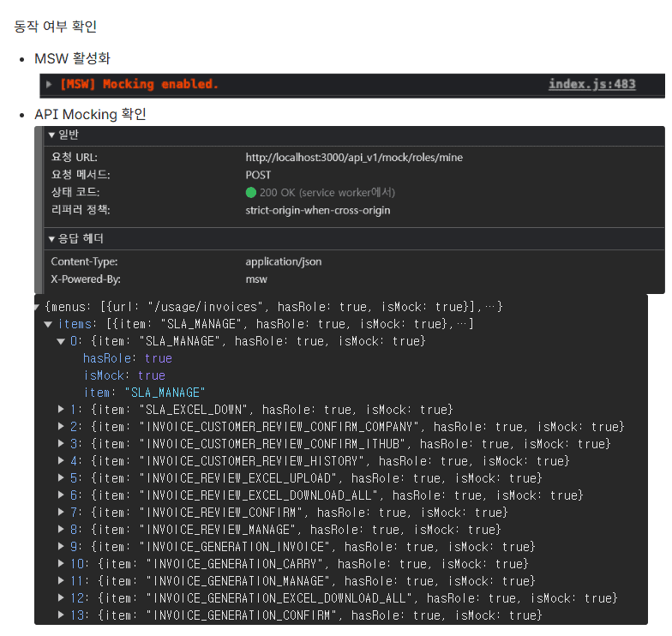
Task: Expand item 5 INVOICE_REVIEW_EXCEL_UPLOAD
Action: tap(61, 478)
